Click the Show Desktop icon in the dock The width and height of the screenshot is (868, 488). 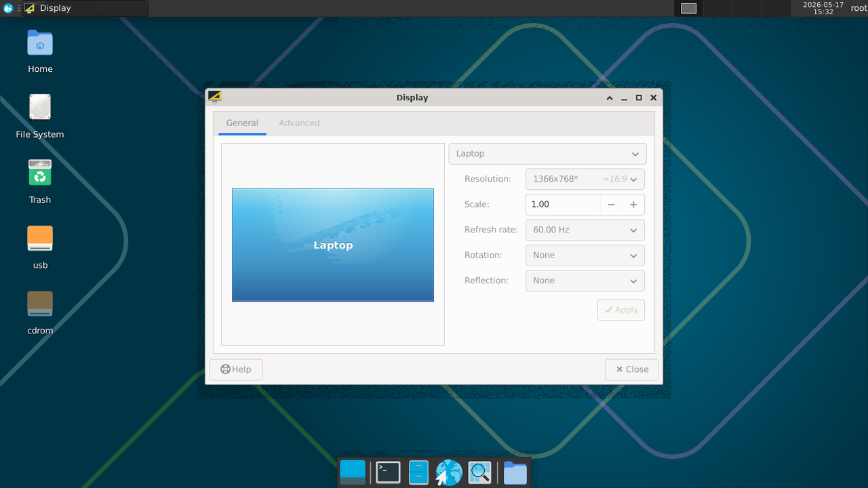pos(353,472)
